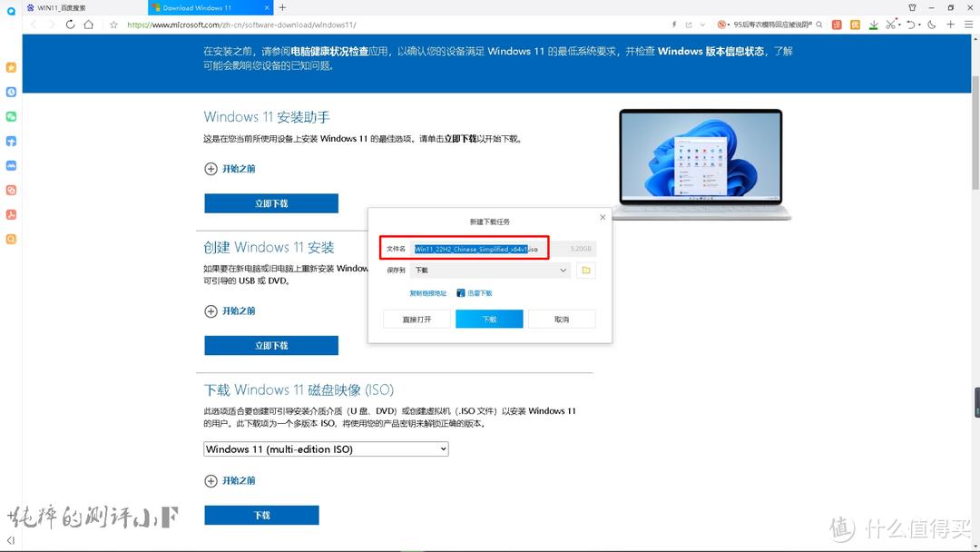This screenshot has height=552, width=980.
Task: Click the 下载 button in the download dialog
Action: pos(489,319)
